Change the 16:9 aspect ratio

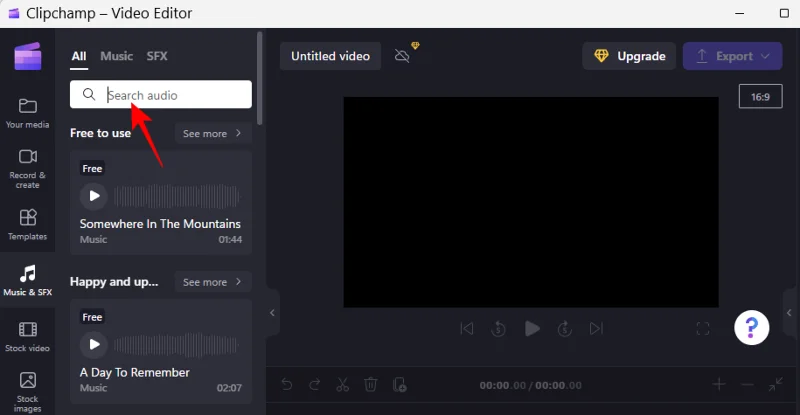[760, 96]
